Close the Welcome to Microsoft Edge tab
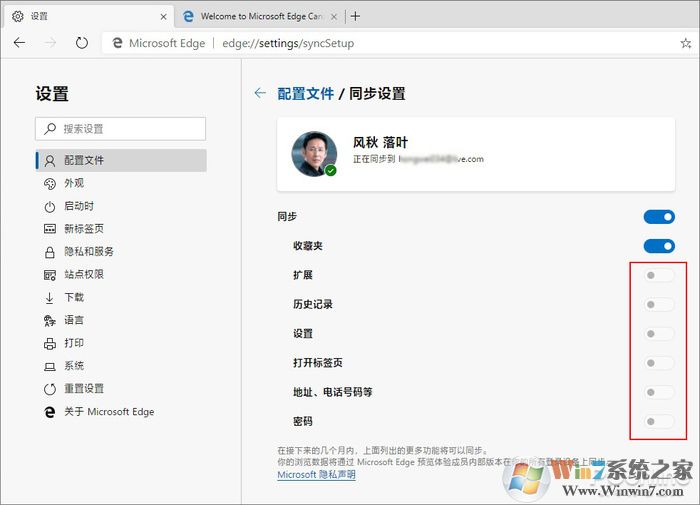 (333, 17)
